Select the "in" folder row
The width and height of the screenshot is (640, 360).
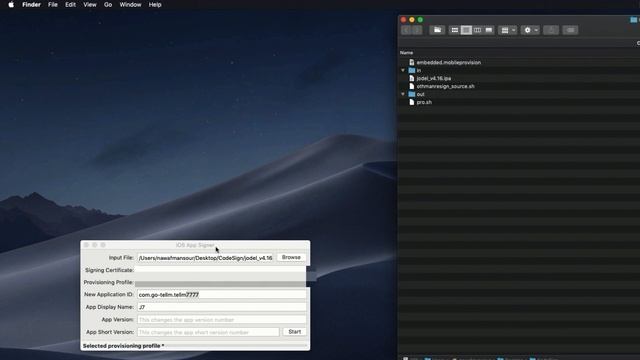pos(519,71)
